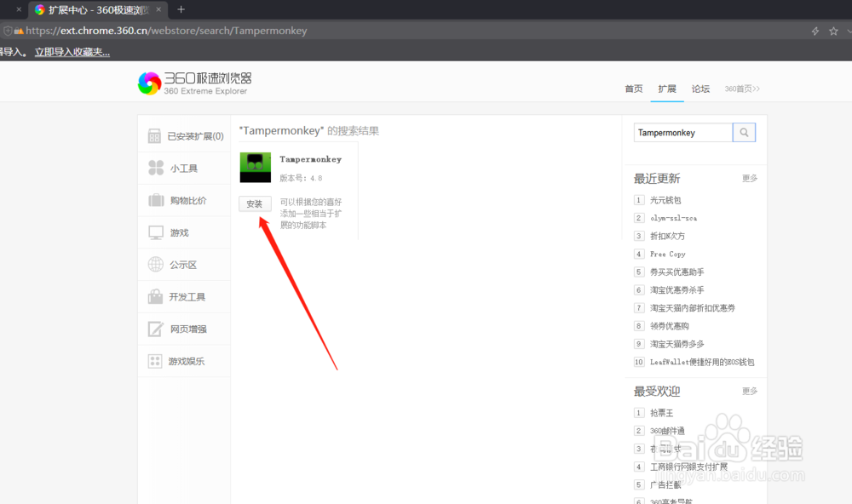The height and width of the screenshot is (504, 852).
Task: Click the 立即导入收藏夹 link
Action: pyautogui.click(x=72, y=52)
